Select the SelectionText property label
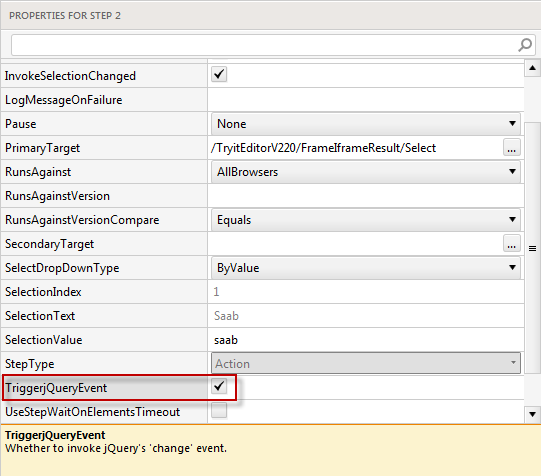541x476 pixels. coord(40,316)
